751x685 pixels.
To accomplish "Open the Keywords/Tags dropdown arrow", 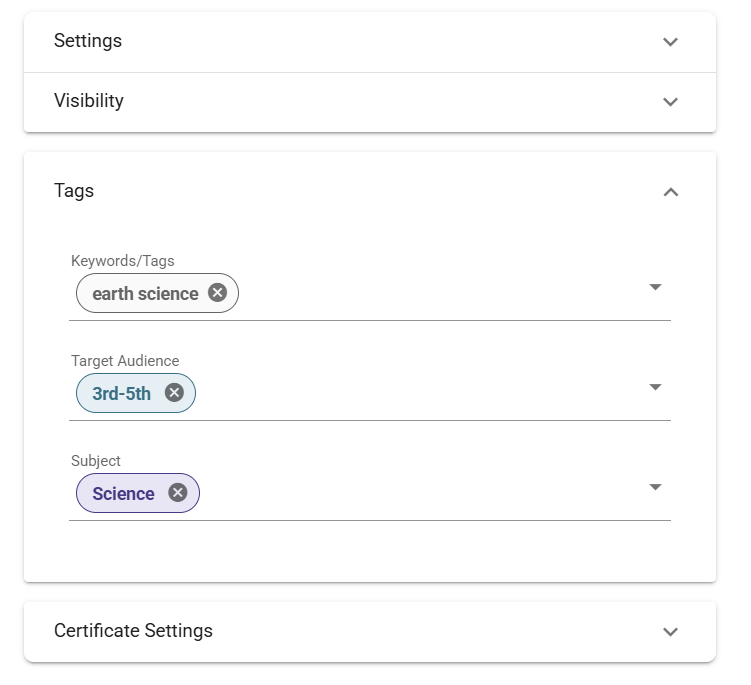I will 655,287.
